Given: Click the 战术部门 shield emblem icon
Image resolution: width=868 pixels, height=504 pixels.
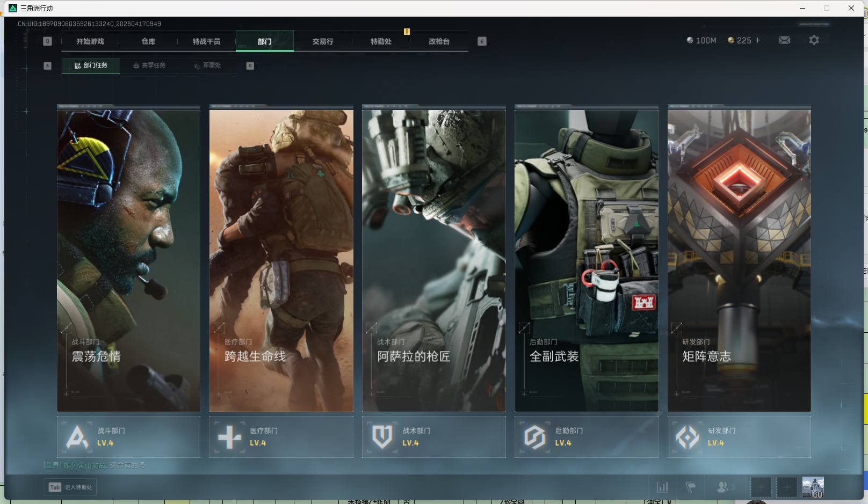Looking at the screenshot, I should [x=382, y=437].
